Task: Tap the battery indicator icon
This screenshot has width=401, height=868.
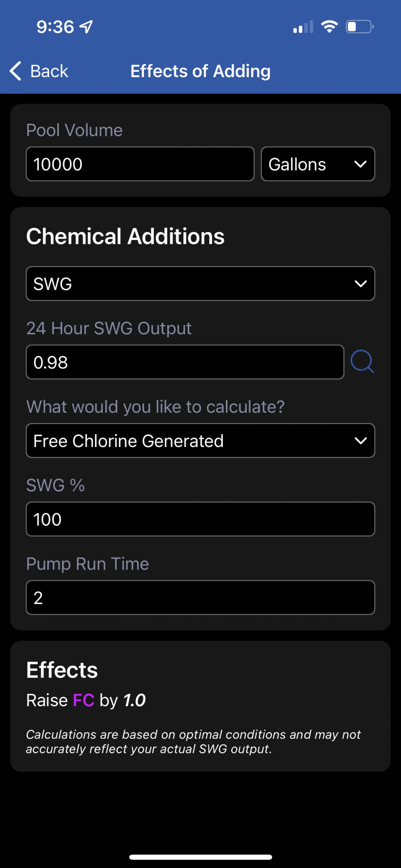Action: [x=360, y=27]
